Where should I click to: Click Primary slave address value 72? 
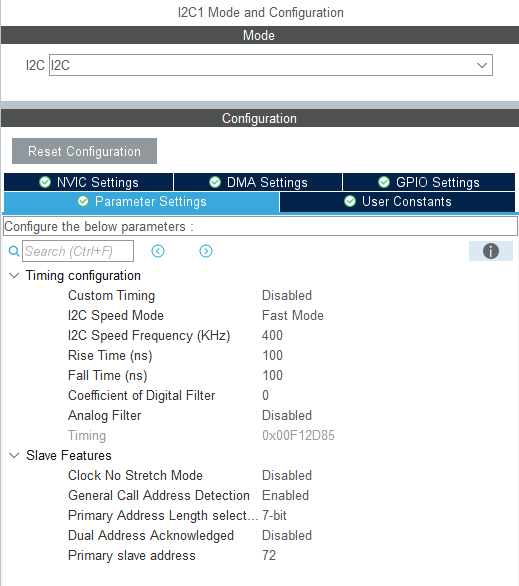pos(269,555)
